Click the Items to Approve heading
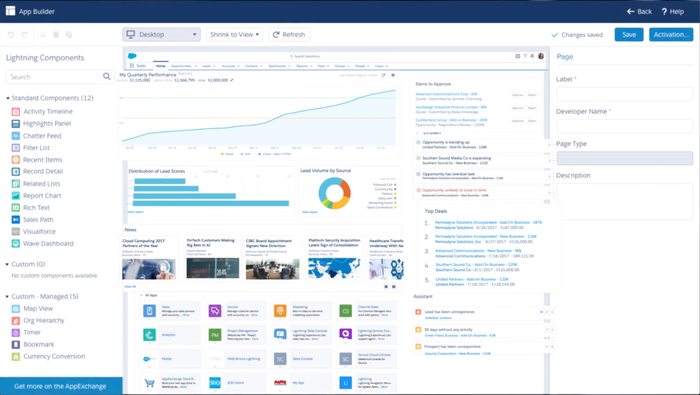700x395 pixels. pyautogui.click(x=433, y=84)
